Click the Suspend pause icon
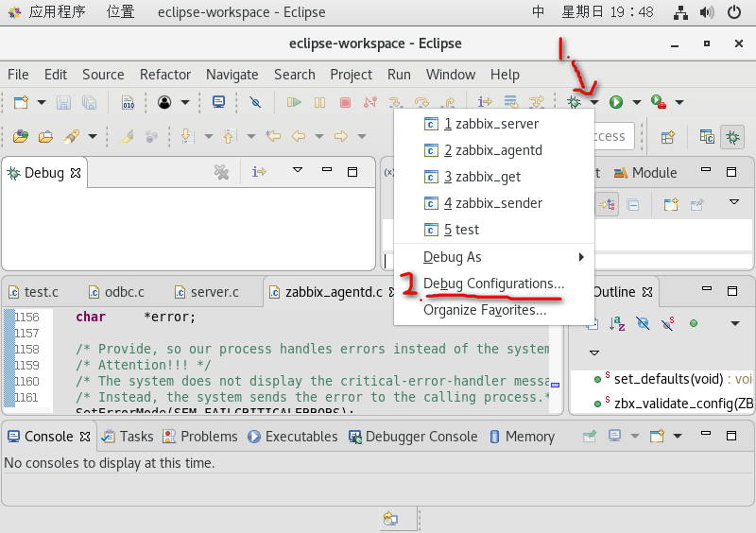756x533 pixels. coord(319,102)
